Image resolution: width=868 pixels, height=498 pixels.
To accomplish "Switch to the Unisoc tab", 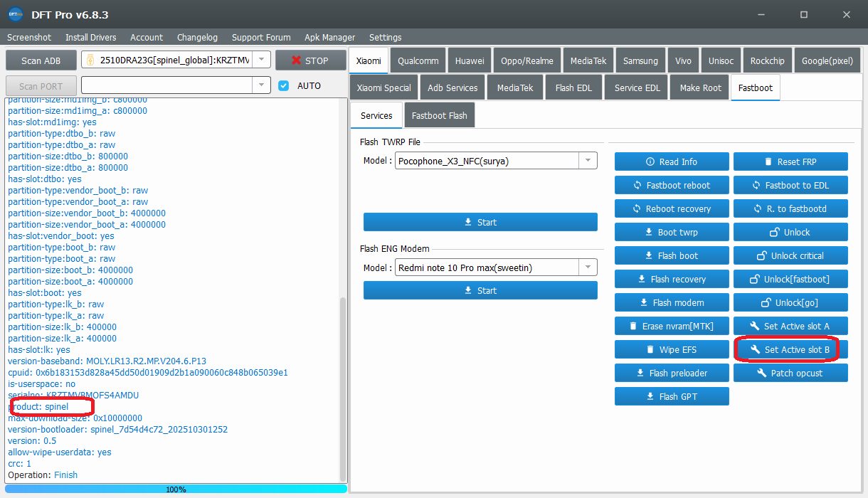I will (721, 60).
